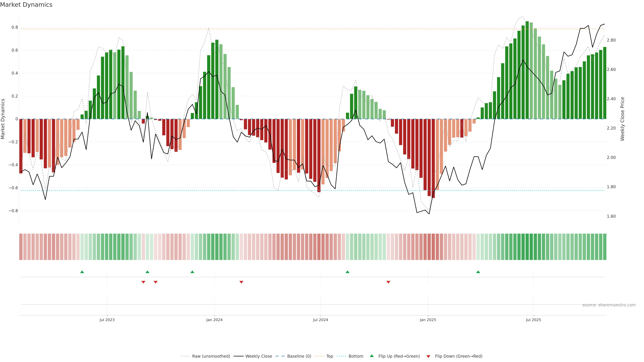Click the Jul 2023 x-axis label
The image size is (644, 362).
(x=107, y=320)
